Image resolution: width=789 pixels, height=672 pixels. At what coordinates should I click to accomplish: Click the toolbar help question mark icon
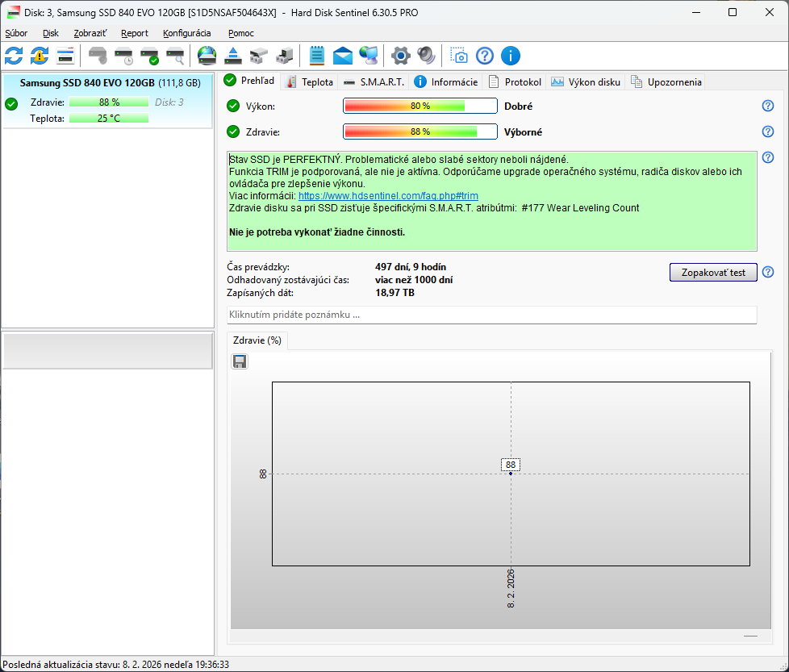pyautogui.click(x=485, y=56)
